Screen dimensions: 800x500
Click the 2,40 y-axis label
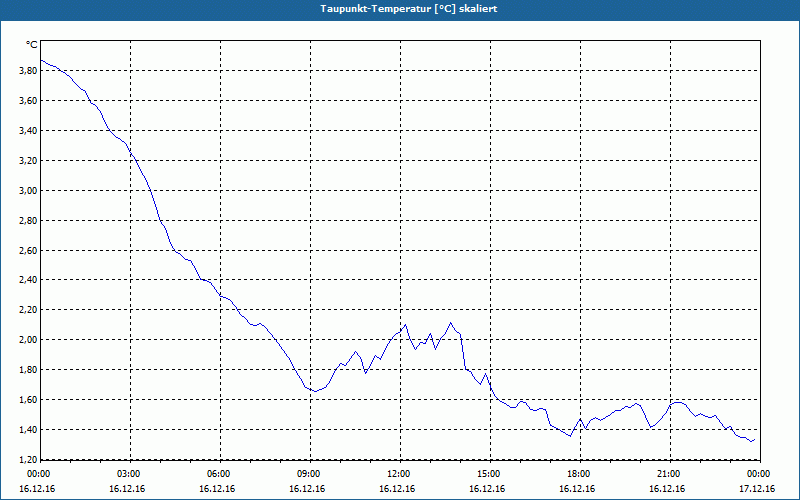[28, 280]
